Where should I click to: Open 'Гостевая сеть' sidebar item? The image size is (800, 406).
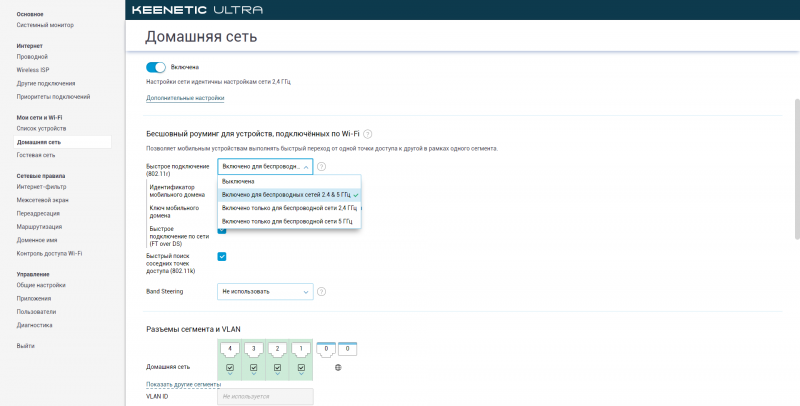pyautogui.click(x=36, y=155)
